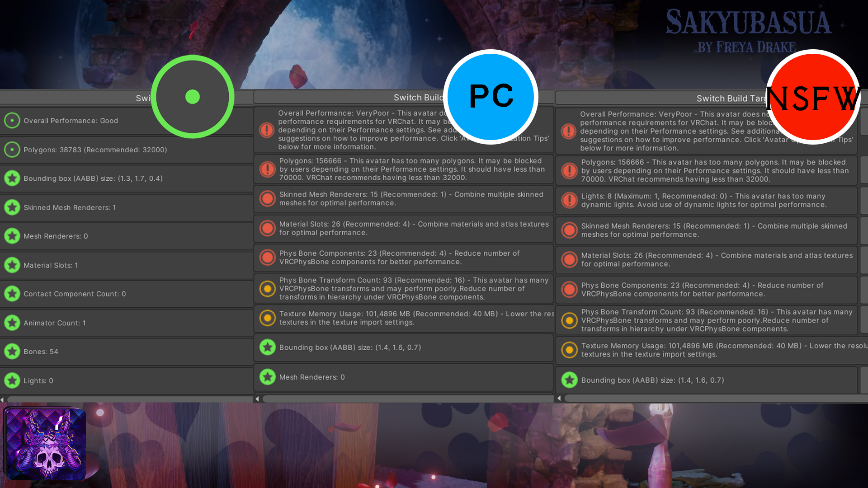Click the blue PC badge
Viewport: 868px width, 488px height.
coord(491,97)
